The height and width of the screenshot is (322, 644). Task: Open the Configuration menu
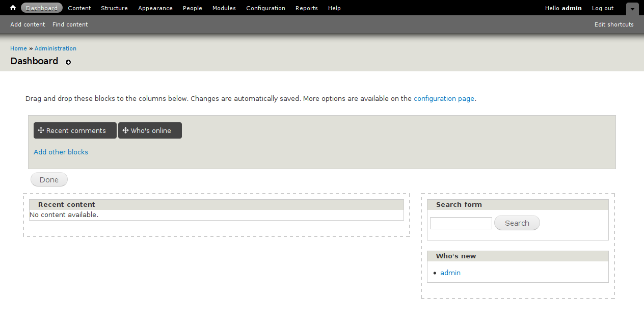(x=265, y=8)
